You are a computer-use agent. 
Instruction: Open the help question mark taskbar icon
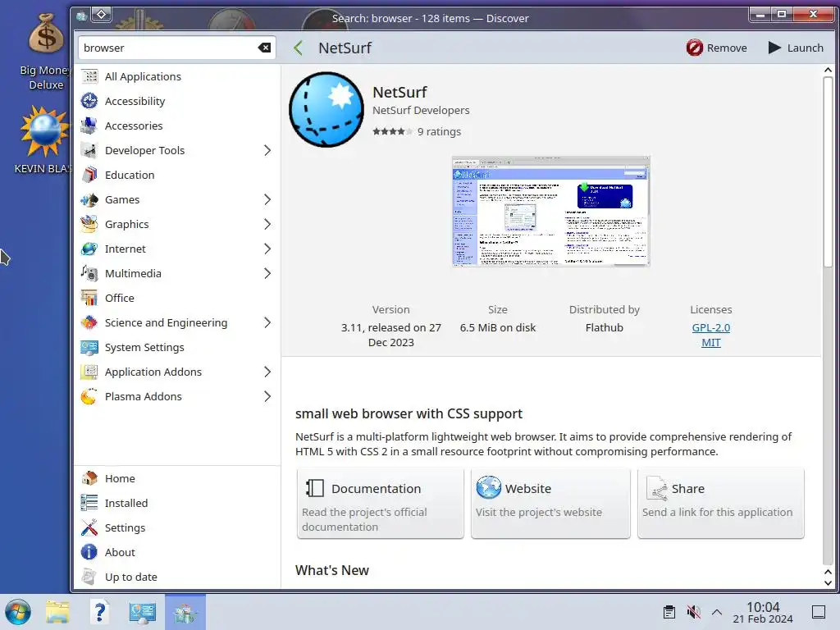tap(99, 612)
